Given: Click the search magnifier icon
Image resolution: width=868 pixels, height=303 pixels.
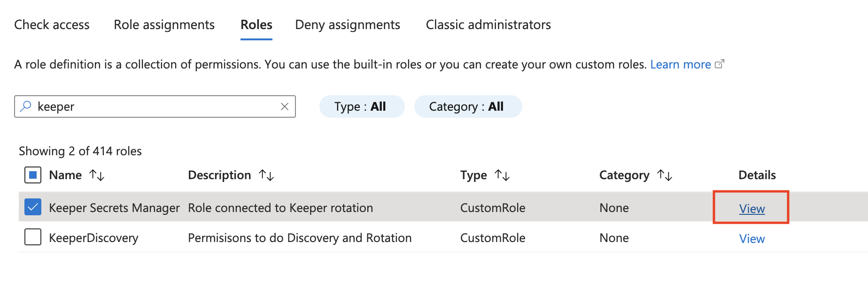Looking at the screenshot, I should (26, 106).
